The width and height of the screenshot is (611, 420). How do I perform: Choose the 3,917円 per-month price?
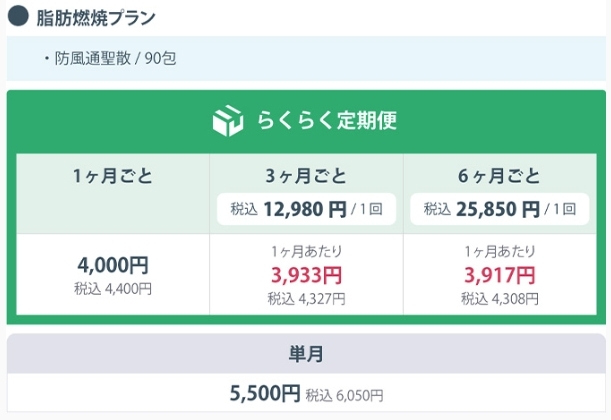click(x=500, y=275)
